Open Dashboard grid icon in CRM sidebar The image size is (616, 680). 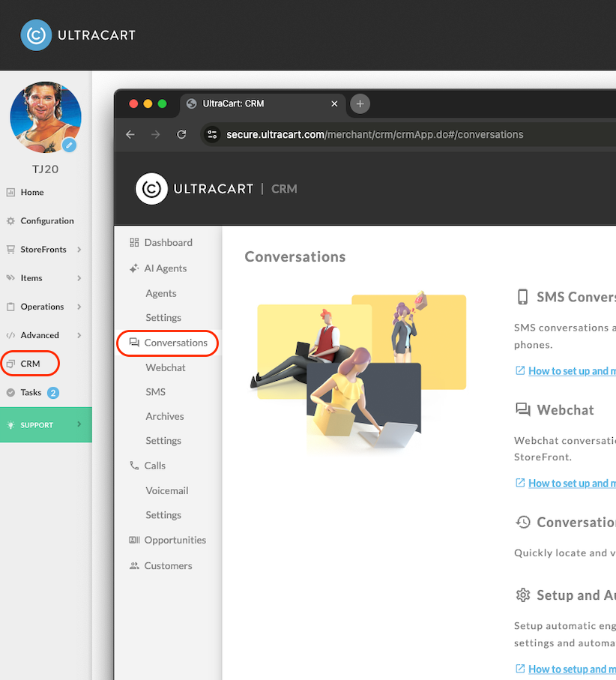coord(134,242)
